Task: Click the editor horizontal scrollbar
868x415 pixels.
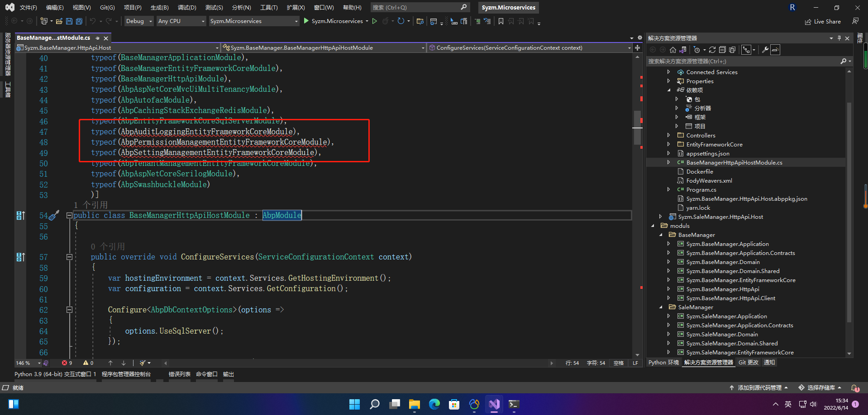Action: [x=358, y=363]
